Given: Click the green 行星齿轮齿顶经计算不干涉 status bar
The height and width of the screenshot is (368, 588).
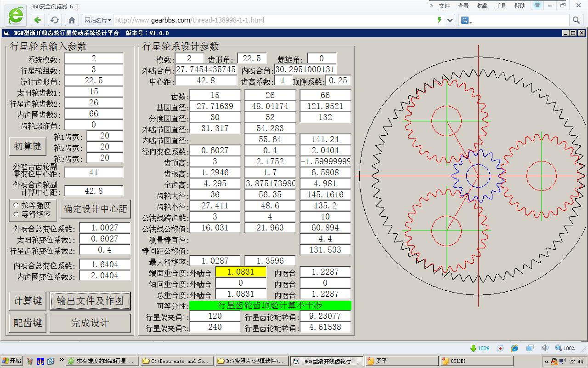Looking at the screenshot, I should (x=270, y=305).
